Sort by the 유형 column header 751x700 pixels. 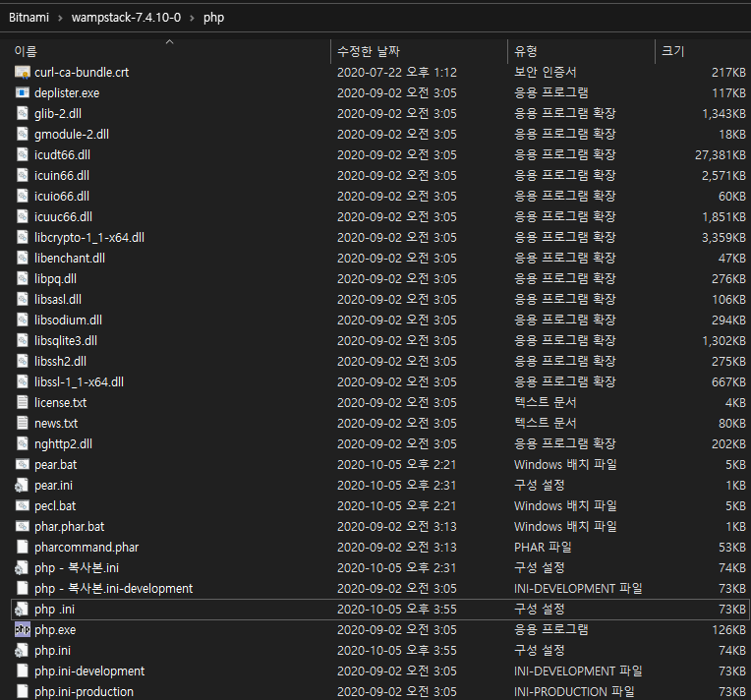coord(526,51)
